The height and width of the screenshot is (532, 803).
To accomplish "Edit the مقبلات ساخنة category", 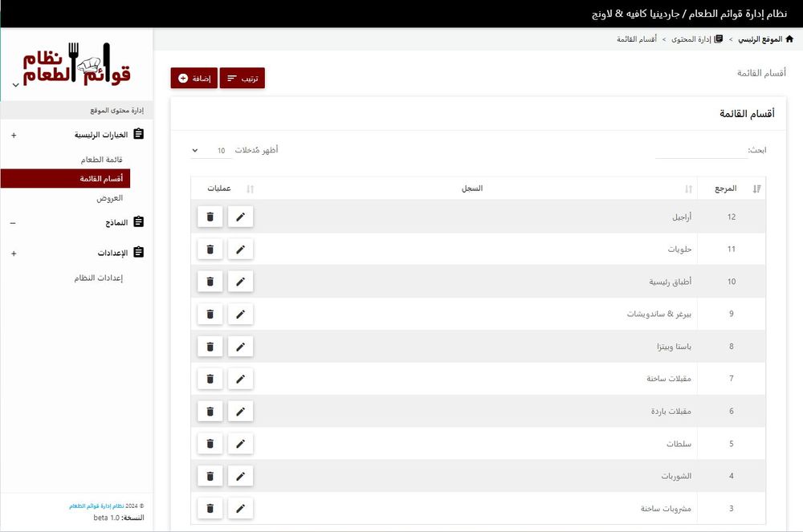I will tap(240, 379).
